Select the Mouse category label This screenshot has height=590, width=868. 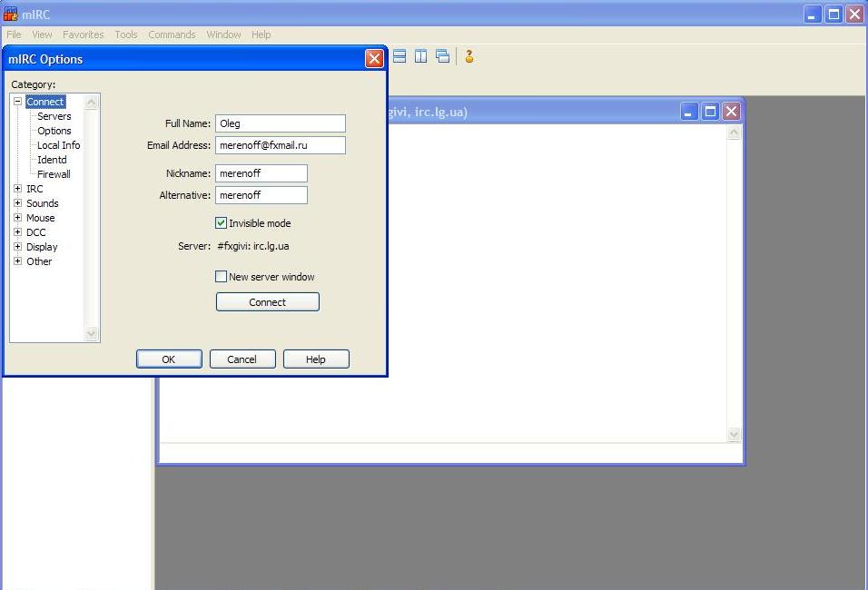[x=41, y=218]
